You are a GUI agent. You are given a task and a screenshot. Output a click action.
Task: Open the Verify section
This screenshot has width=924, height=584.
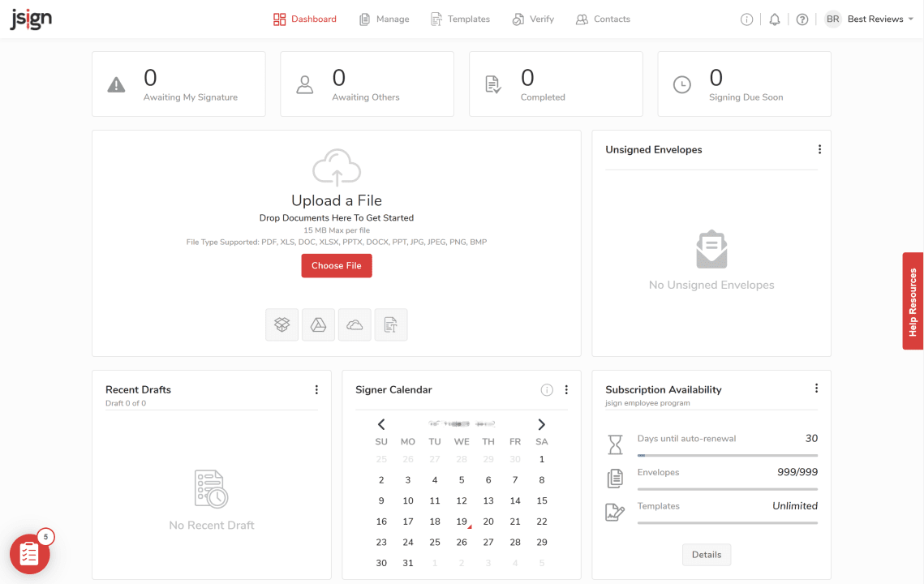(533, 19)
